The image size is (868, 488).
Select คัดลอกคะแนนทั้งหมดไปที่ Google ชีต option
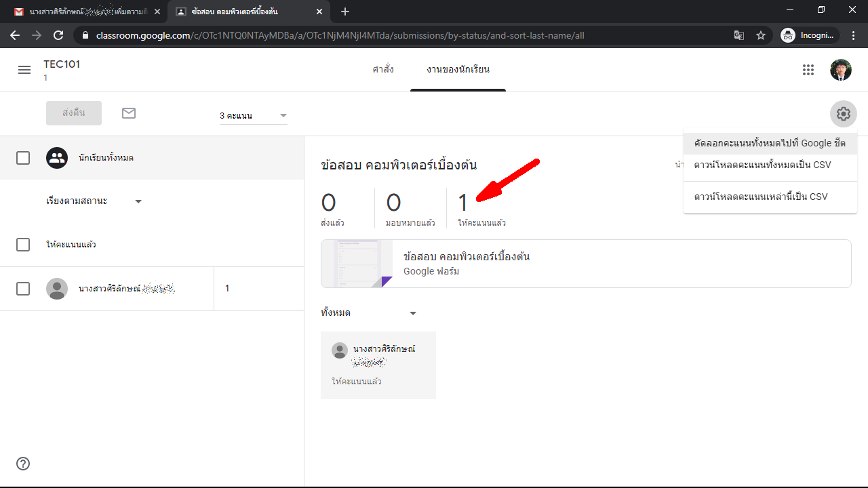[x=770, y=143]
